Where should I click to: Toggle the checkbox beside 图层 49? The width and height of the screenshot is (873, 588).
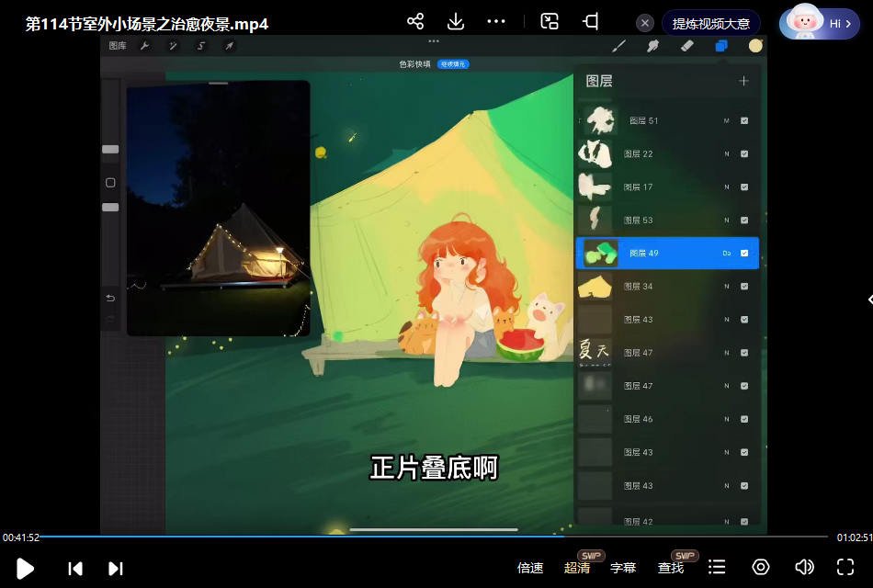[x=743, y=253]
